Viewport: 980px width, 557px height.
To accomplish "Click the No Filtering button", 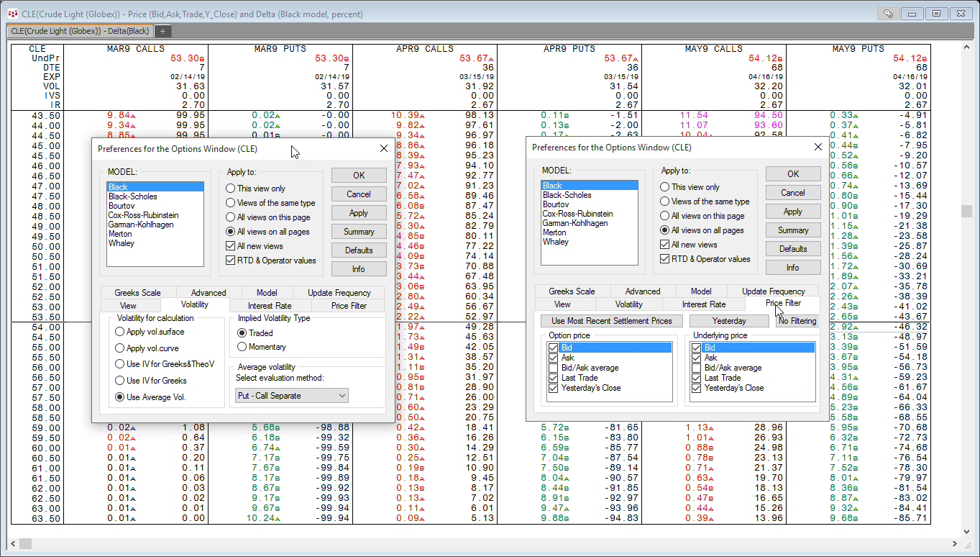I will pyautogui.click(x=797, y=321).
